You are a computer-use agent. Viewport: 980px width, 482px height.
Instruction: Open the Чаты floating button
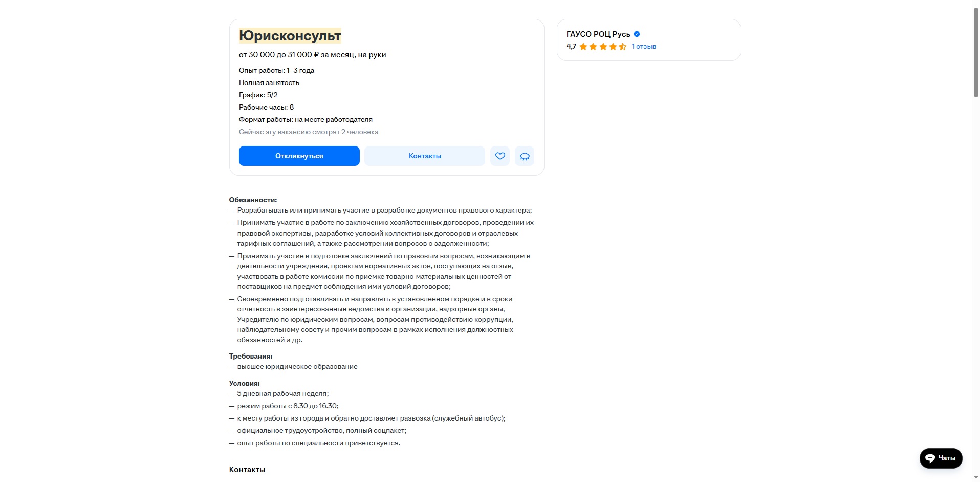[x=941, y=458]
